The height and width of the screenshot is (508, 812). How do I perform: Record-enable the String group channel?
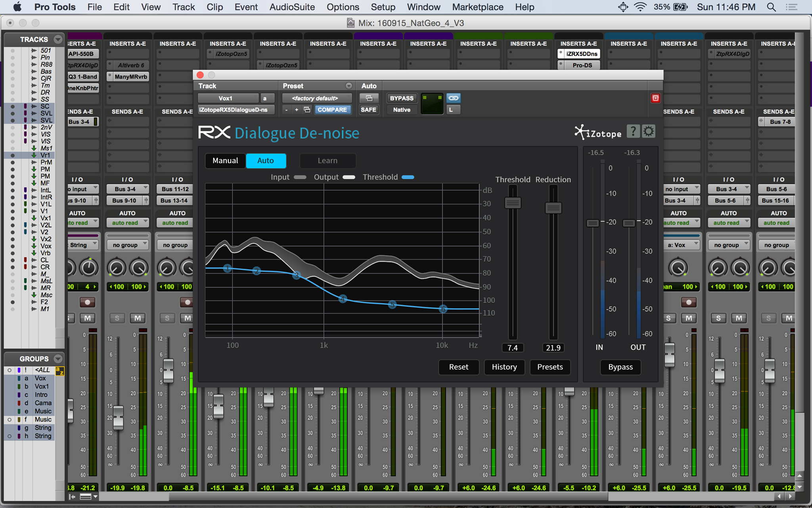(x=88, y=302)
